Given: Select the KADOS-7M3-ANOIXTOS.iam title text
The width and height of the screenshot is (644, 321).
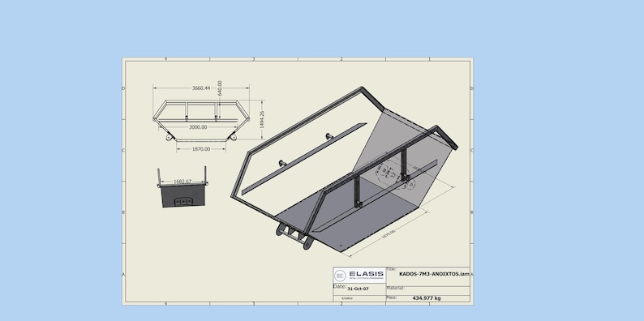Looking at the screenshot, I should [x=434, y=273].
